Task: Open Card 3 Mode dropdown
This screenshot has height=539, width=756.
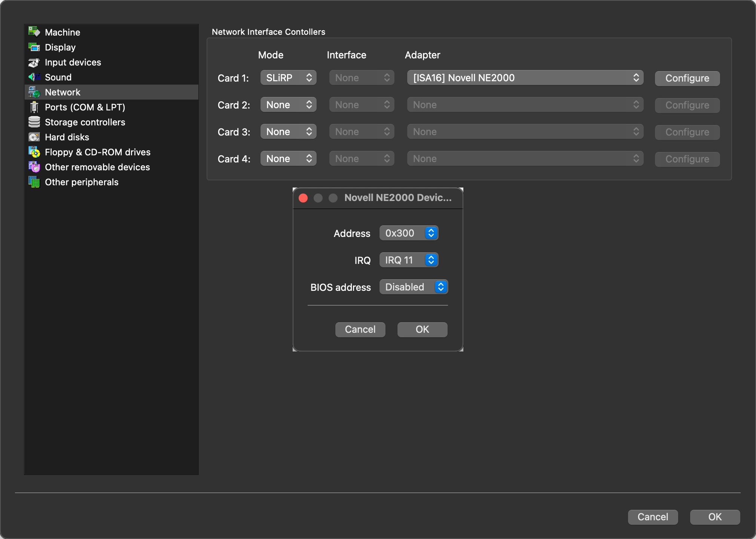Action: tap(289, 132)
